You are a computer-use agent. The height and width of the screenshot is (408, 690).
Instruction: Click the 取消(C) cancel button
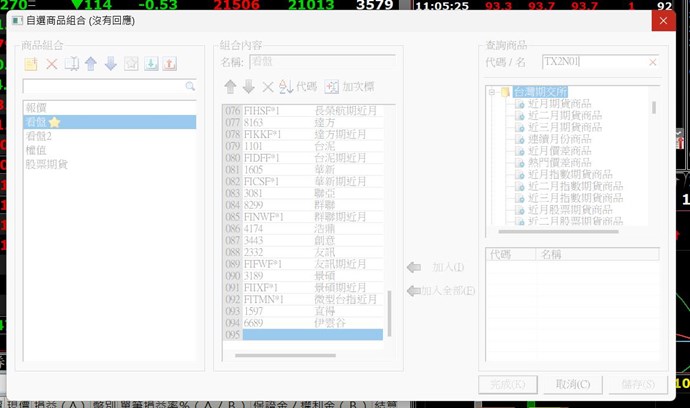pyautogui.click(x=571, y=384)
